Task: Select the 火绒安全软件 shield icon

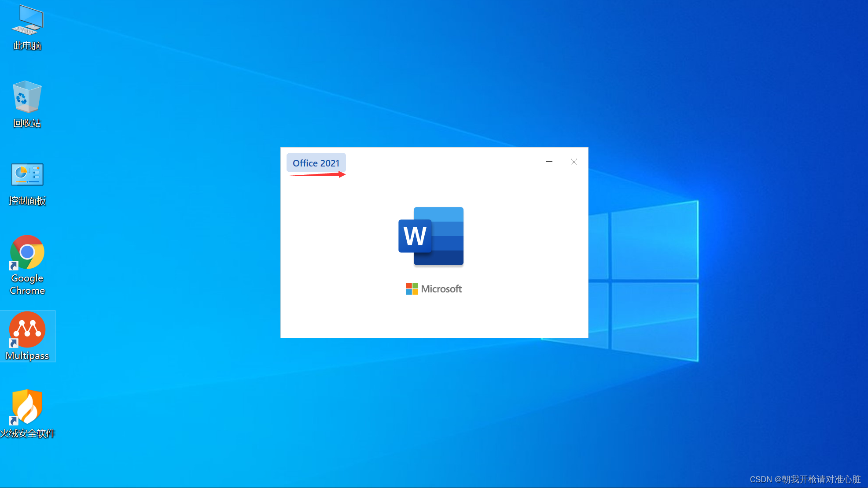Action: 27,406
